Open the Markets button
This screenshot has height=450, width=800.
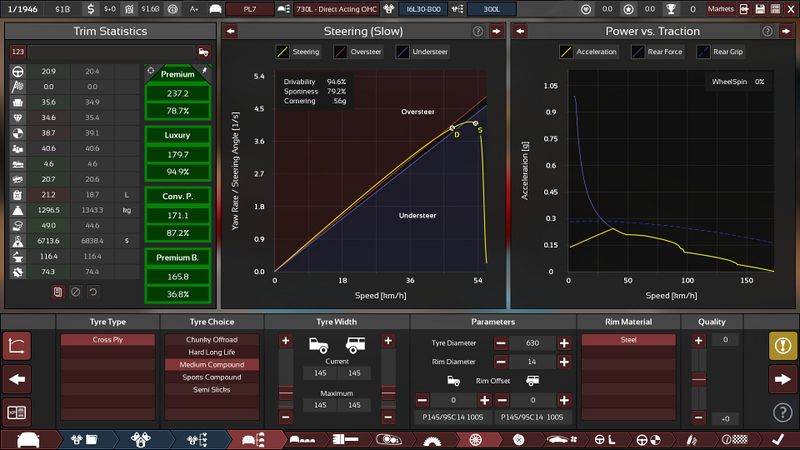coord(720,9)
